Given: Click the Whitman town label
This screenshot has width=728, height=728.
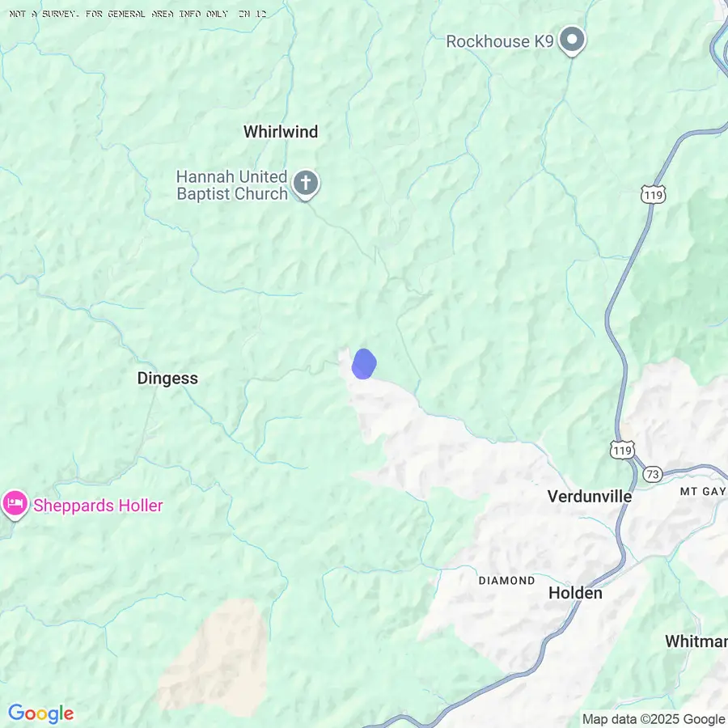Looking at the screenshot, I should coord(696,641).
